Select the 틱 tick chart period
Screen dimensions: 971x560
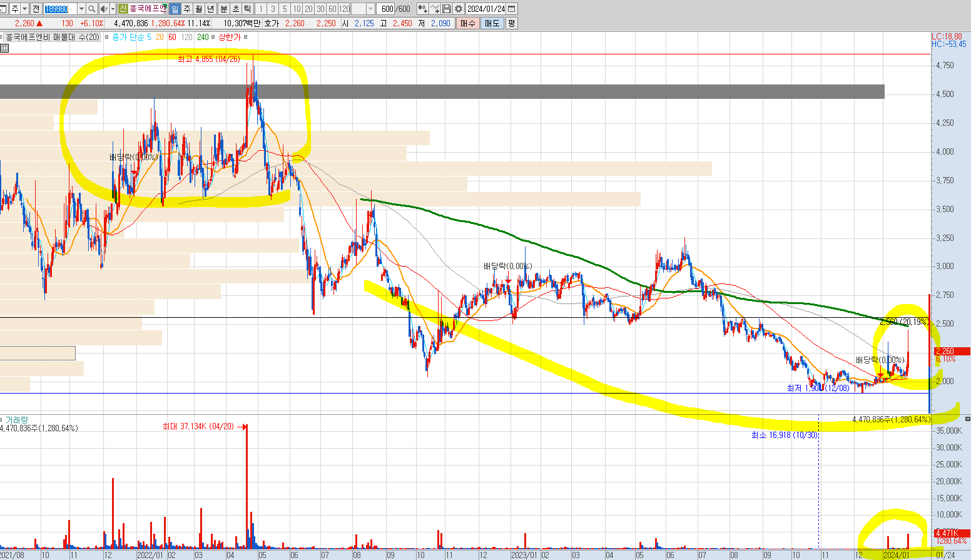pyautogui.click(x=248, y=9)
